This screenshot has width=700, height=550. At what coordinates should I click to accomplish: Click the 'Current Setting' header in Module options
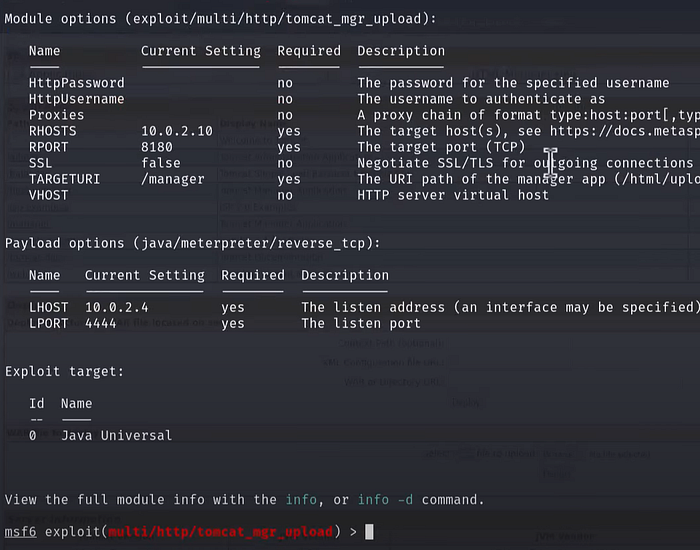coord(201,51)
